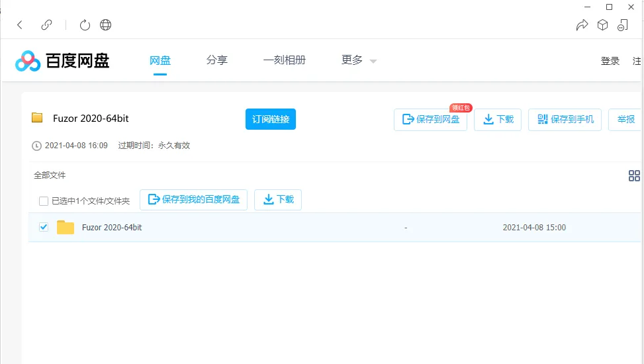
Task: Click the 下载 button above file list
Action: [x=278, y=200]
